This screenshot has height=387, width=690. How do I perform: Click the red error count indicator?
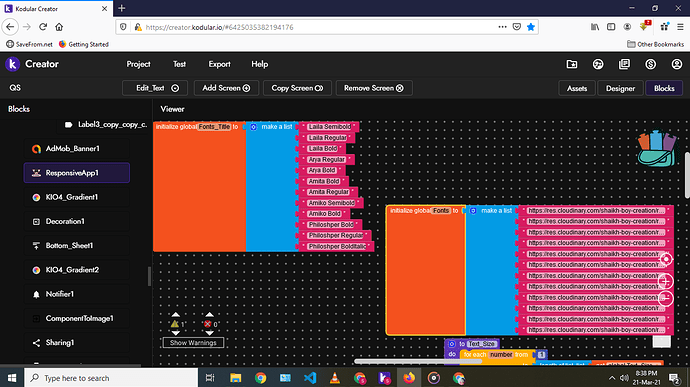[208, 324]
